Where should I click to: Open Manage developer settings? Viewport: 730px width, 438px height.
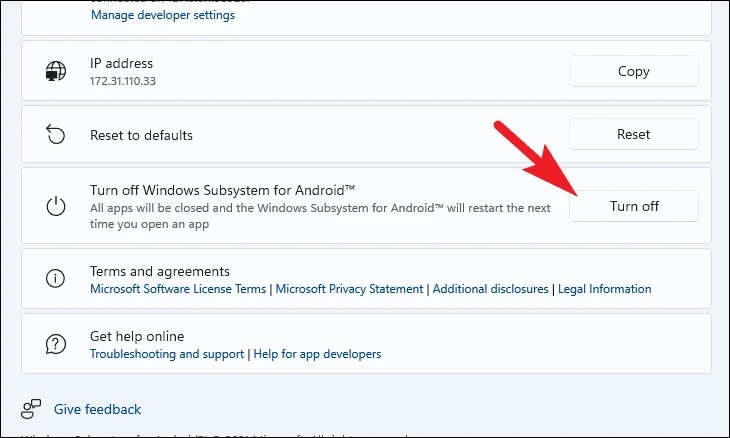click(163, 15)
